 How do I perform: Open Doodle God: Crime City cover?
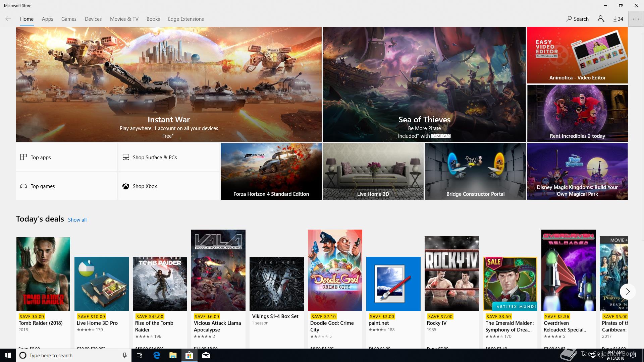click(335, 270)
